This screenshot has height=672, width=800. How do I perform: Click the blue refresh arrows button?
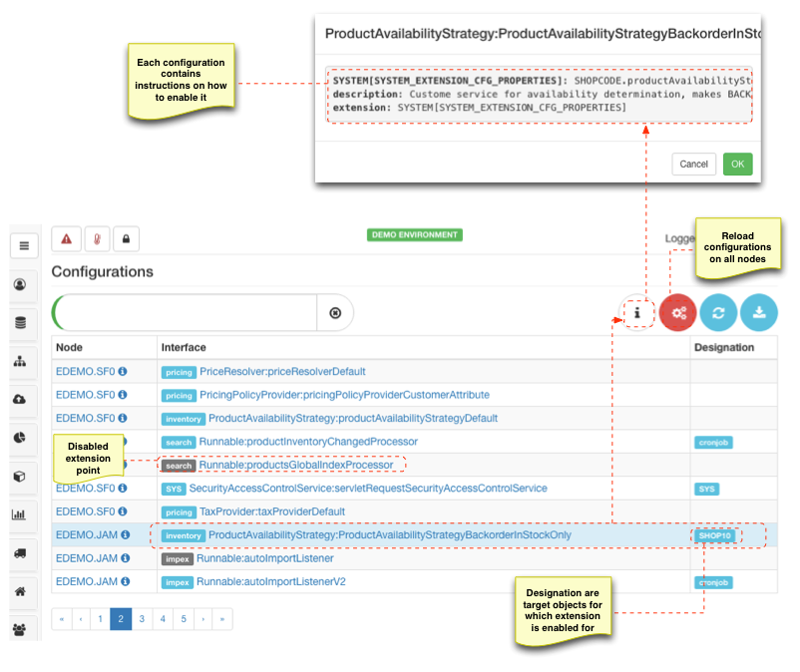coord(718,312)
